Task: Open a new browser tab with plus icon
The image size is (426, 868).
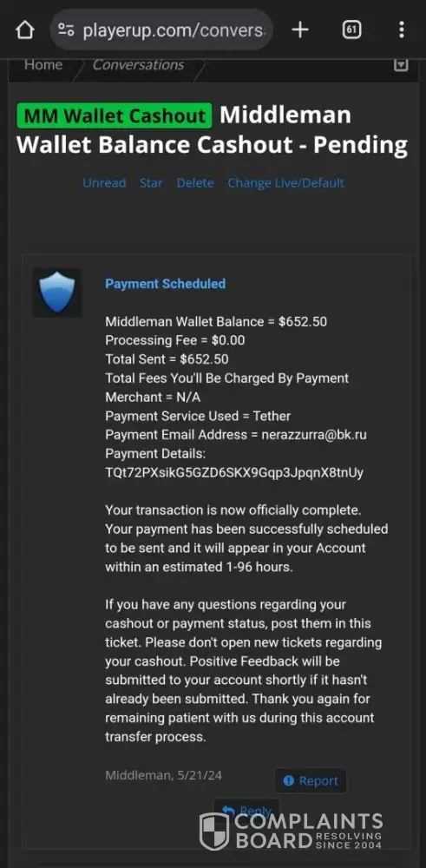Action: [x=300, y=30]
